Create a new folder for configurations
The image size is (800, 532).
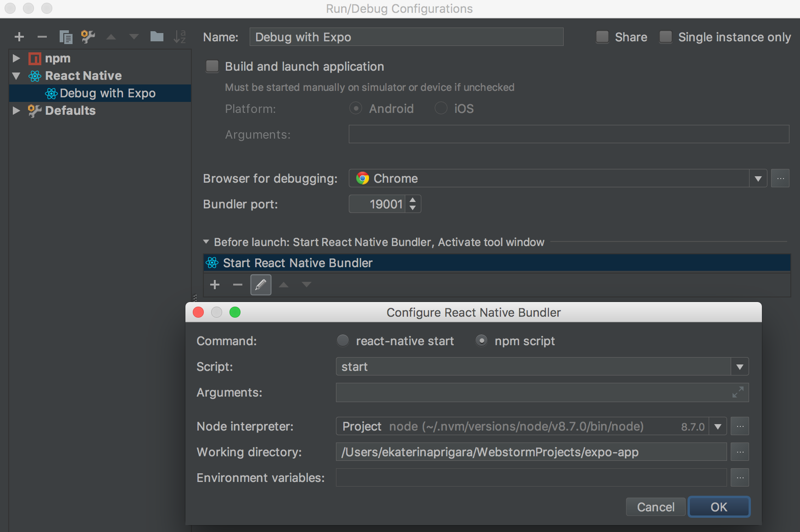coord(157,36)
